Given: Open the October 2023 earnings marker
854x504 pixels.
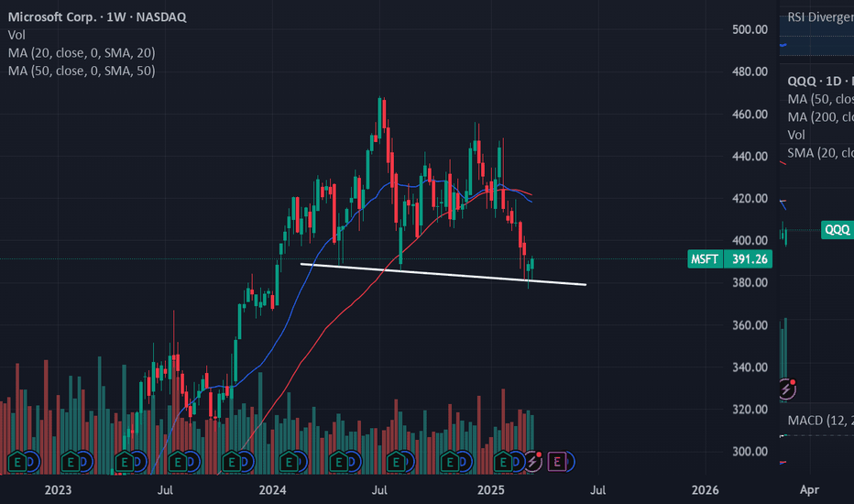Looking at the screenshot, I should point(232,462).
